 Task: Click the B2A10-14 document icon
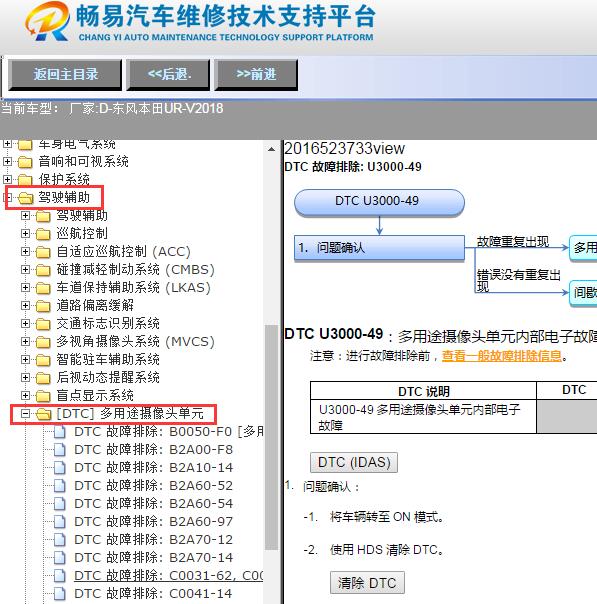click(x=60, y=468)
